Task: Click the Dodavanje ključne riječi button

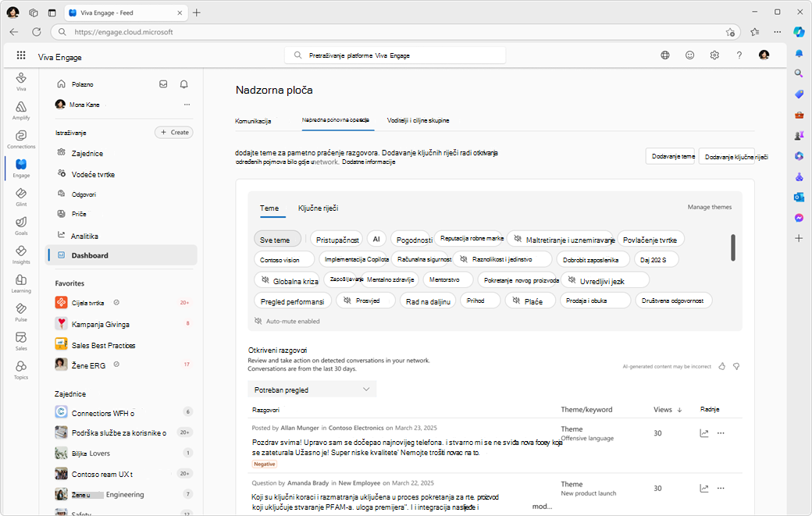Action: 727,156
